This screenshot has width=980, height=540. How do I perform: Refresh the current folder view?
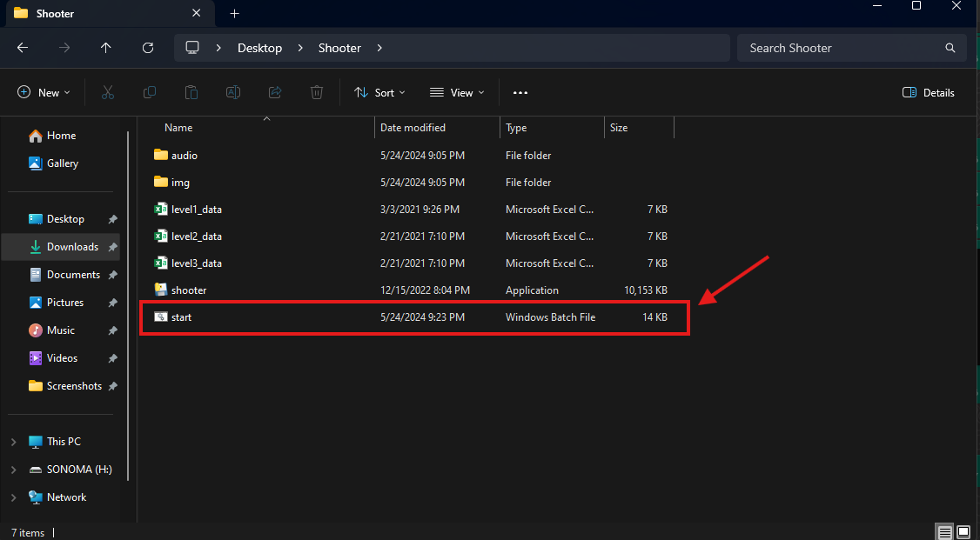pyautogui.click(x=148, y=48)
